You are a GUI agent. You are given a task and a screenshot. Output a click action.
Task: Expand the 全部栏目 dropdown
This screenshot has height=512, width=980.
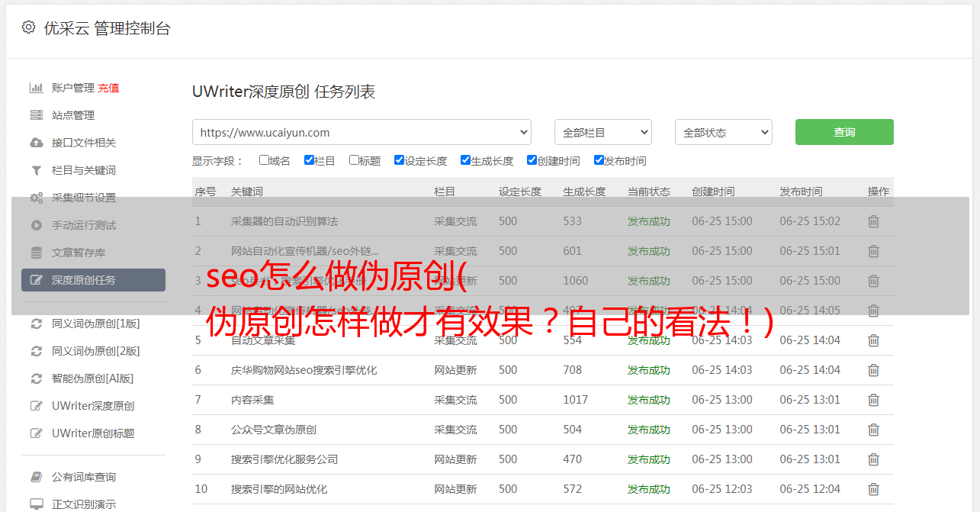[602, 132]
